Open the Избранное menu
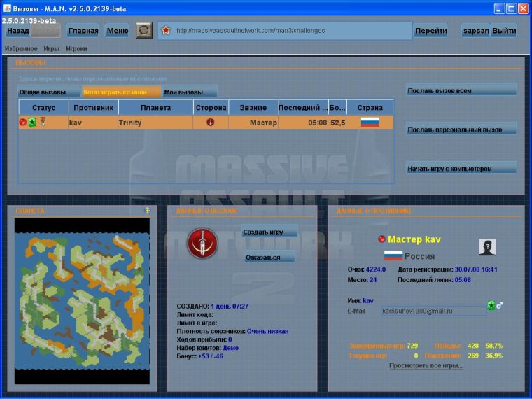Viewport: 532px width, 399px height. click(21, 48)
